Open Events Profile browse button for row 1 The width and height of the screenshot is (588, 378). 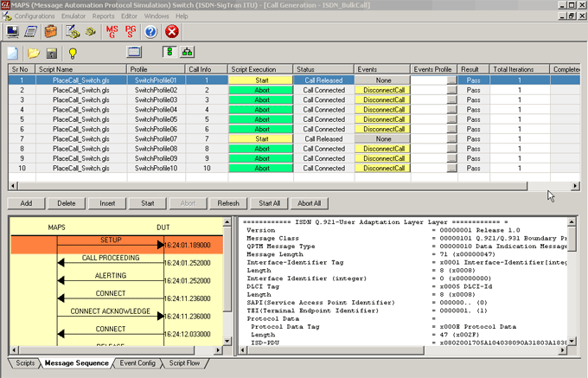(451, 80)
